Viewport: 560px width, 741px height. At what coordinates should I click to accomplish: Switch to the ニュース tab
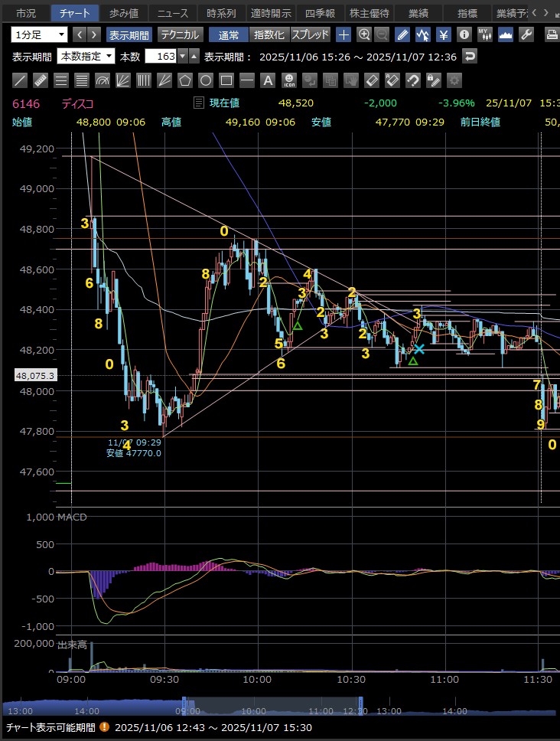(172, 13)
